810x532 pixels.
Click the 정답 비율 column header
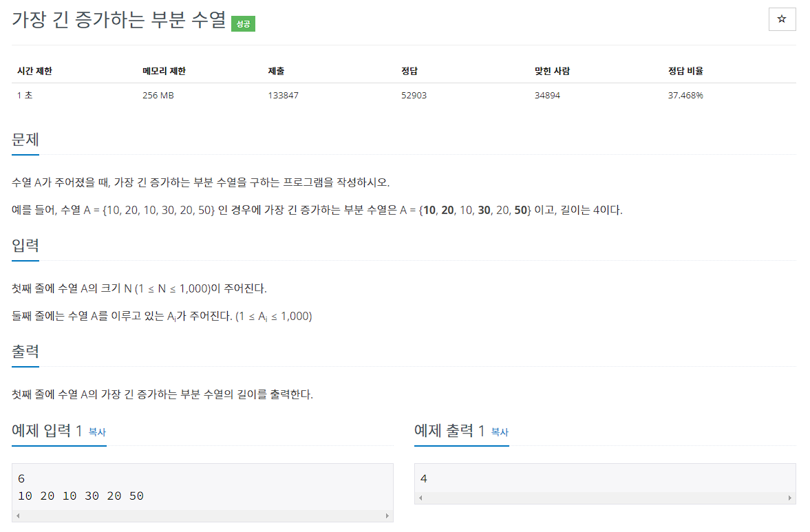[685, 71]
